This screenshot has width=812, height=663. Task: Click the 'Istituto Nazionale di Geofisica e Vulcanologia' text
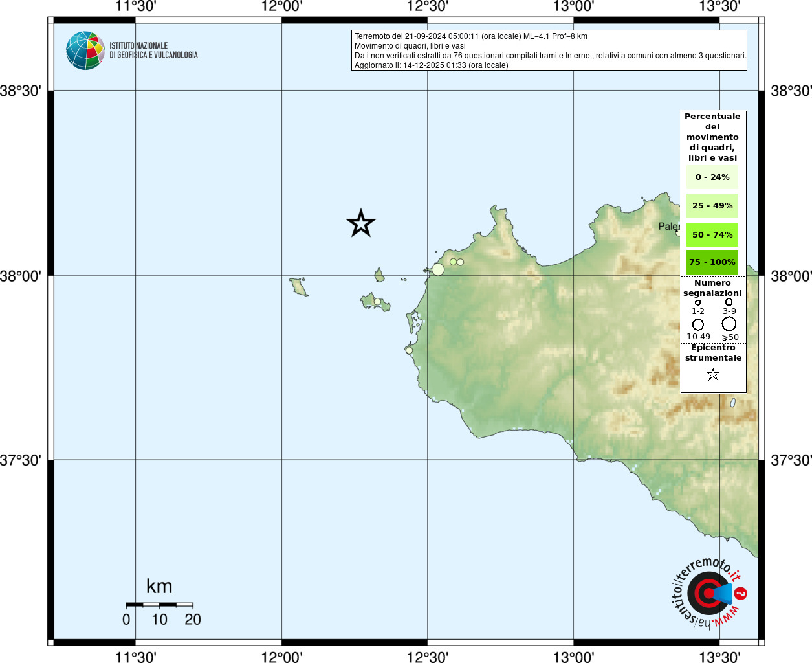153,51
